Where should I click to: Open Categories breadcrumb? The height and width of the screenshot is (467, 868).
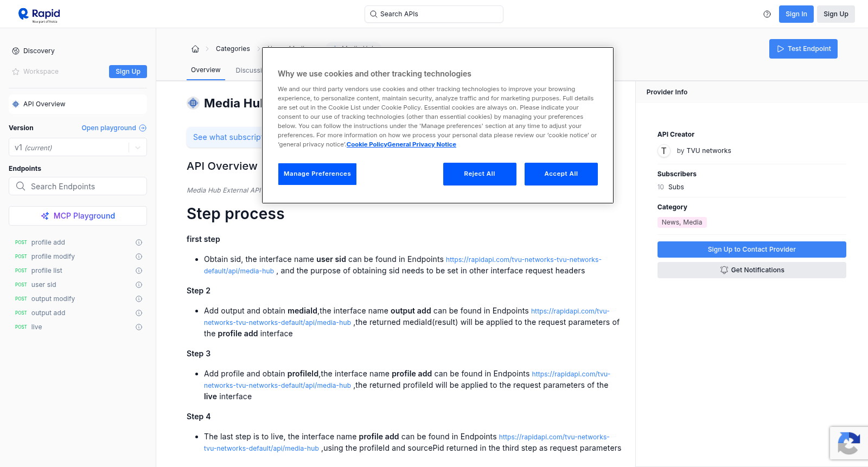click(233, 49)
